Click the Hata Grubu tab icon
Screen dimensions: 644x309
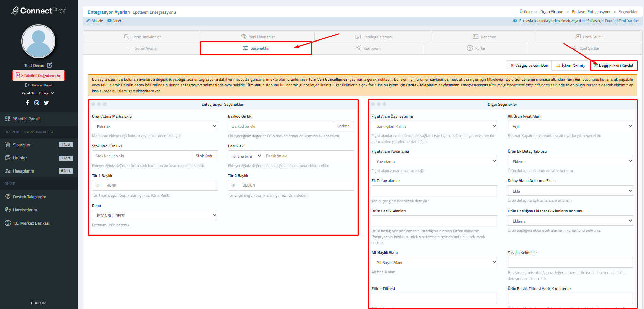tap(578, 37)
